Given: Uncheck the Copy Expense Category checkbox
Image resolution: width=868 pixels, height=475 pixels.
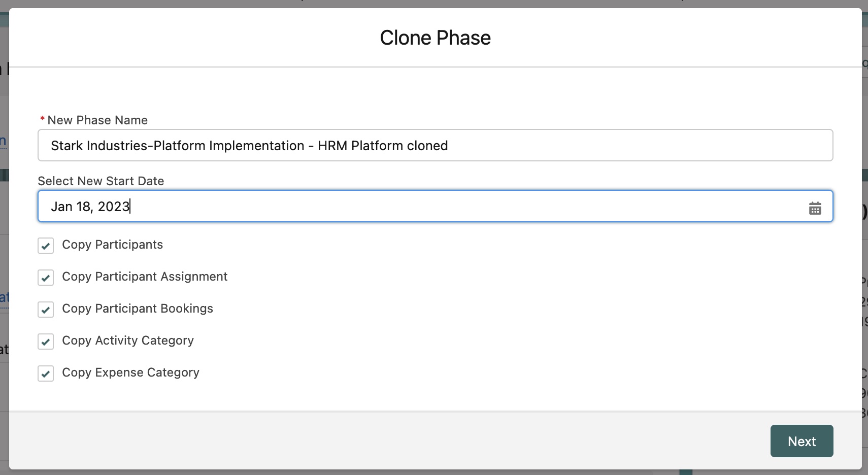Looking at the screenshot, I should tap(45, 374).
